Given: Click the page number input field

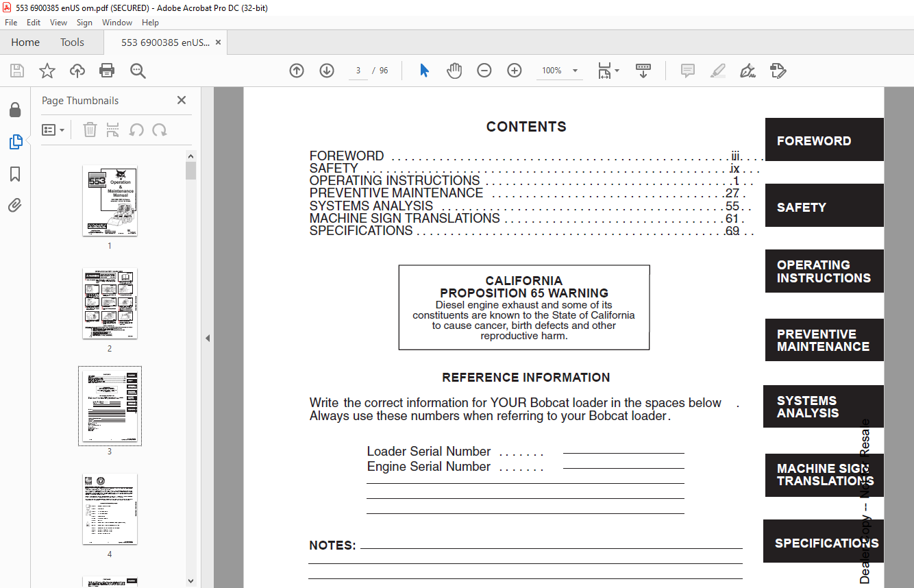Looking at the screenshot, I should [358, 71].
